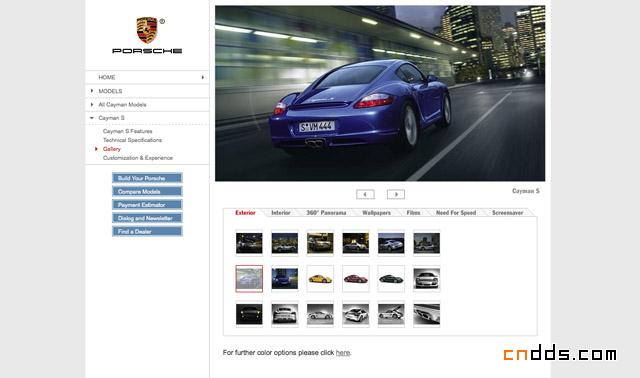
Task: Show next gallery image arrow
Action: pos(396,194)
